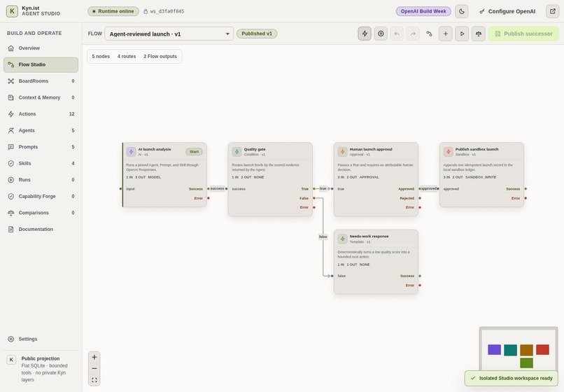Add a node with the plus toolbar button

pyautogui.click(x=445, y=34)
